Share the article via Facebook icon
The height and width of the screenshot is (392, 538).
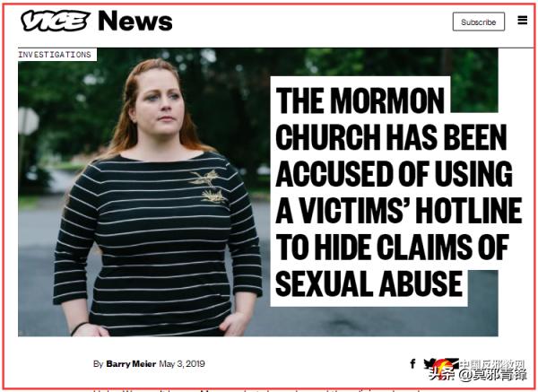pos(412,363)
